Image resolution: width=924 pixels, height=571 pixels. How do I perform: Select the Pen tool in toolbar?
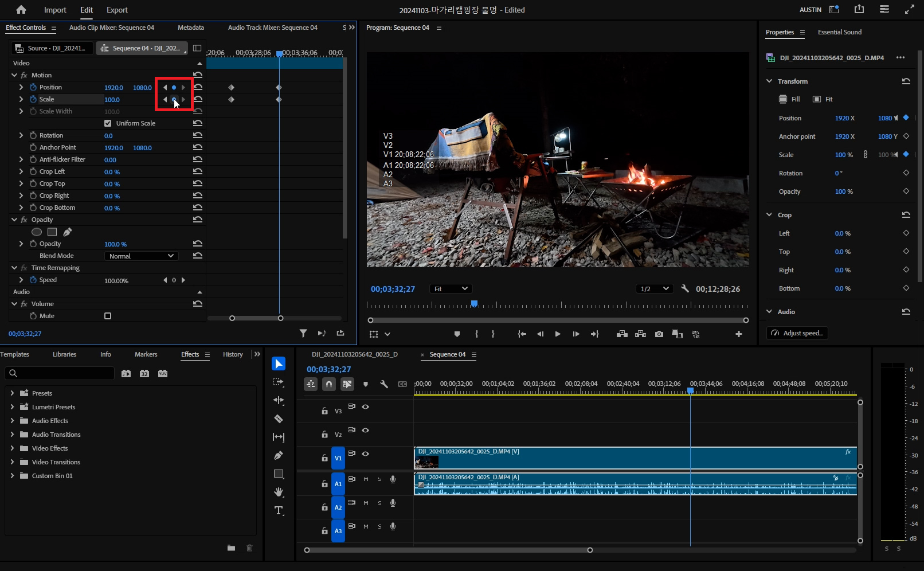(x=279, y=455)
